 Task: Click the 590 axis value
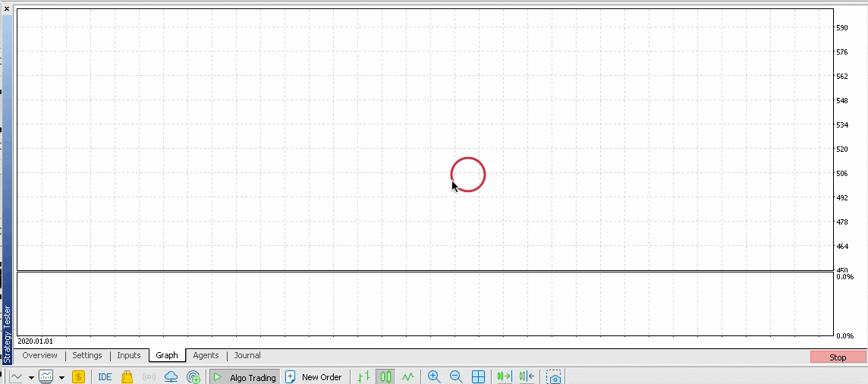(842, 27)
